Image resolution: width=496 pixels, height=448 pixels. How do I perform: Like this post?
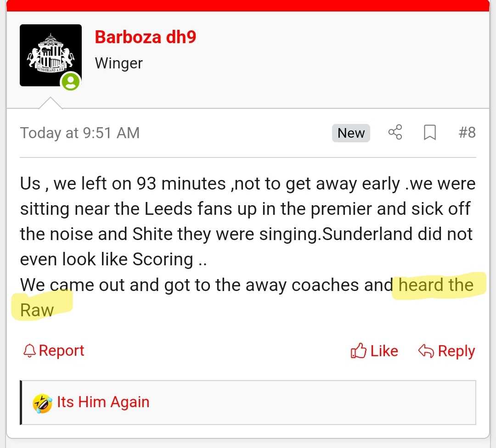pyautogui.click(x=374, y=351)
